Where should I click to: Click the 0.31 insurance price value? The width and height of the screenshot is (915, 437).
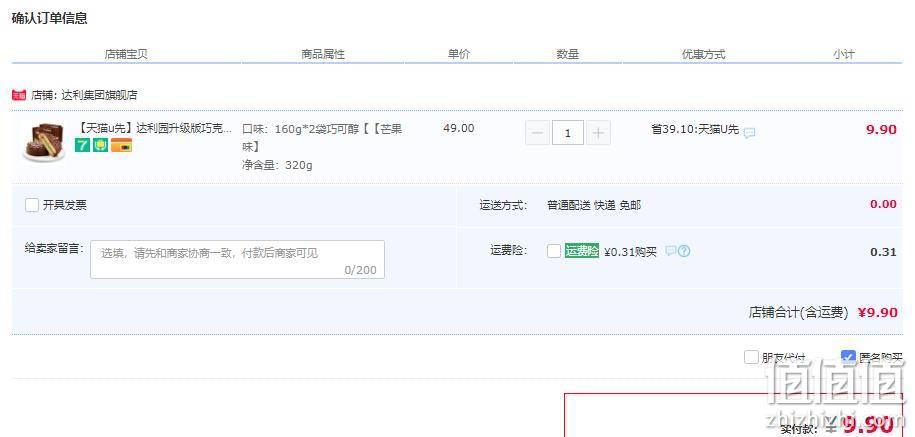(x=883, y=252)
